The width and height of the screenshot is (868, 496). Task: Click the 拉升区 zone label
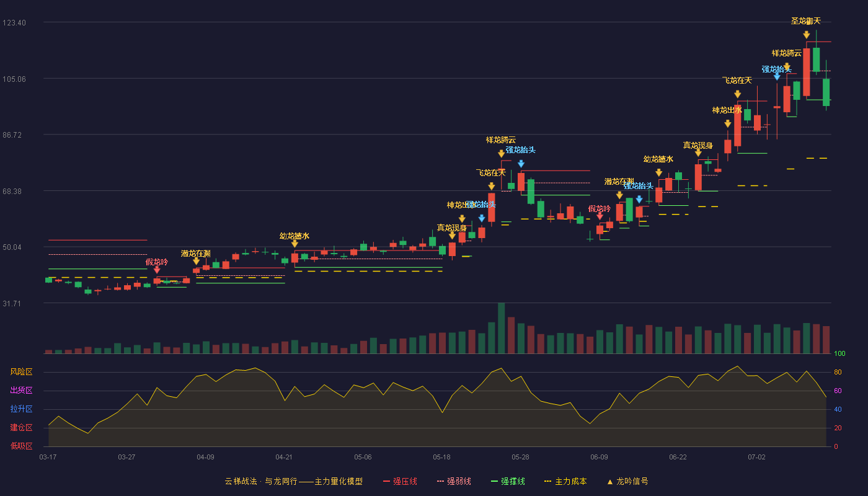tap(21, 409)
